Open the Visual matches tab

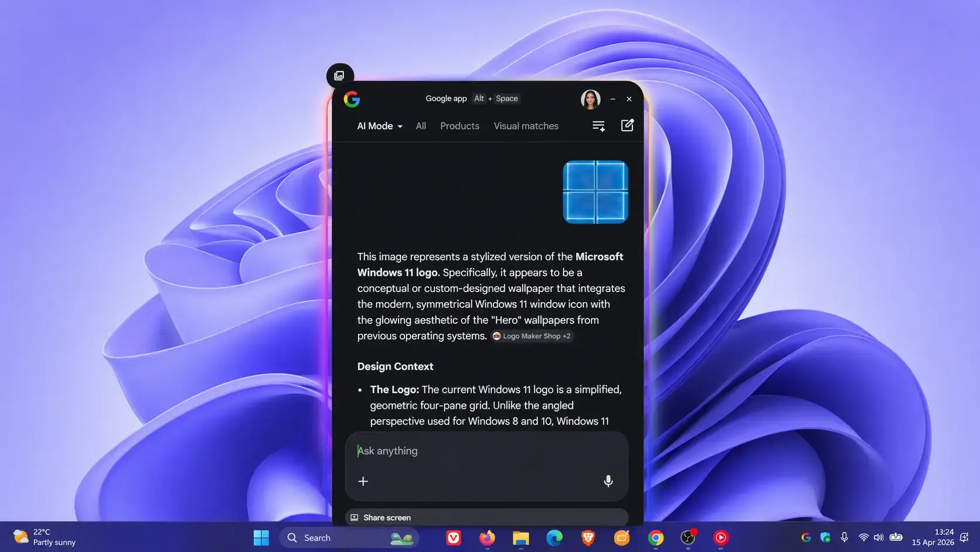click(525, 126)
